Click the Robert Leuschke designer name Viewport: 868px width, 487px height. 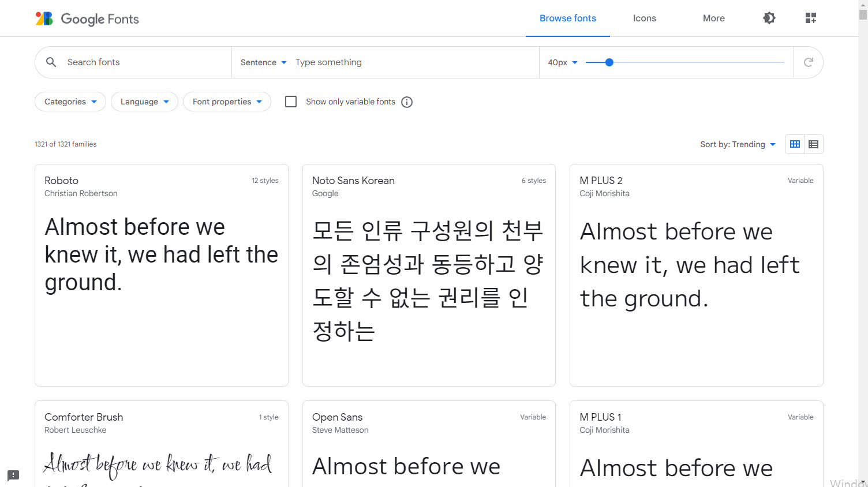[x=75, y=430]
